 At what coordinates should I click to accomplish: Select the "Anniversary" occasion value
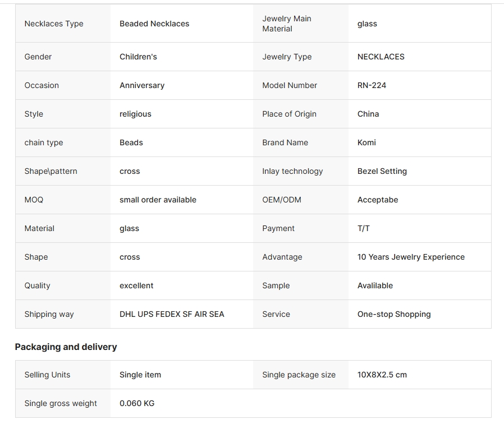click(142, 85)
